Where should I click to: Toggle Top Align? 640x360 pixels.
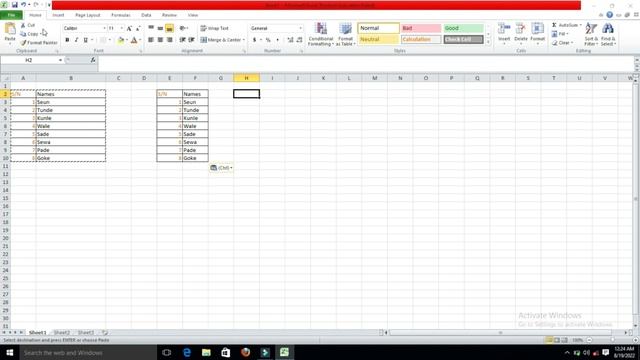151,28
